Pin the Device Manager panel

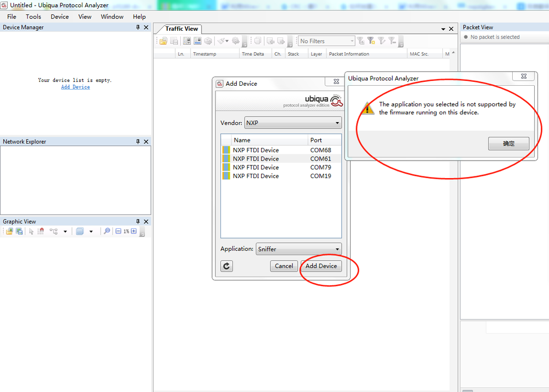pos(138,27)
